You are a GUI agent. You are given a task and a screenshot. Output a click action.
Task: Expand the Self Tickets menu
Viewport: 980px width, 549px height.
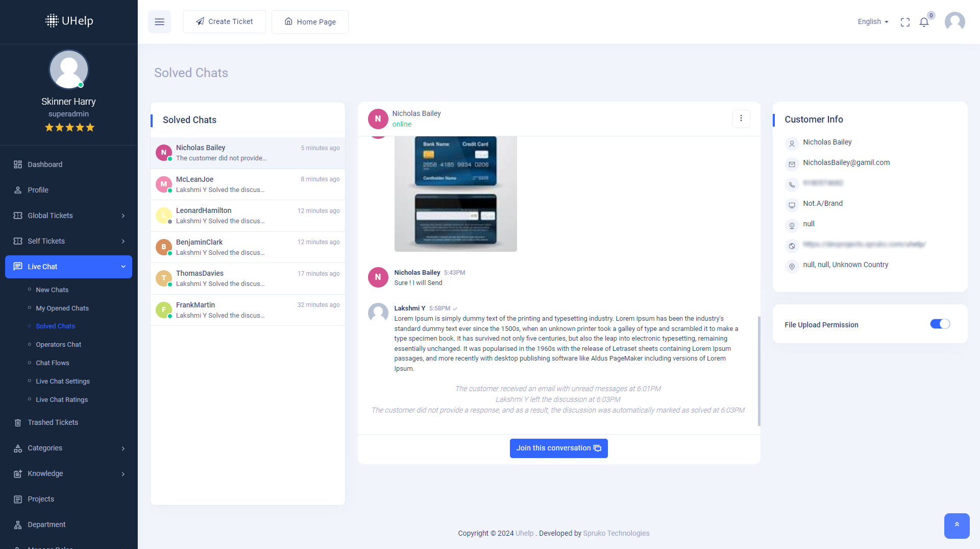pos(68,241)
